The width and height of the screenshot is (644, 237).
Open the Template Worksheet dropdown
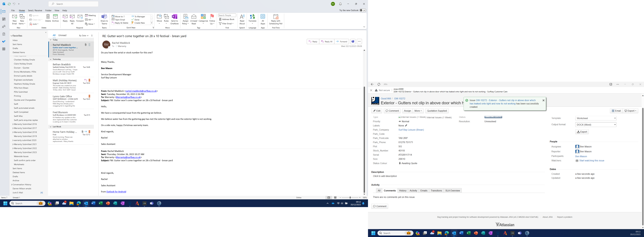coord(596,118)
